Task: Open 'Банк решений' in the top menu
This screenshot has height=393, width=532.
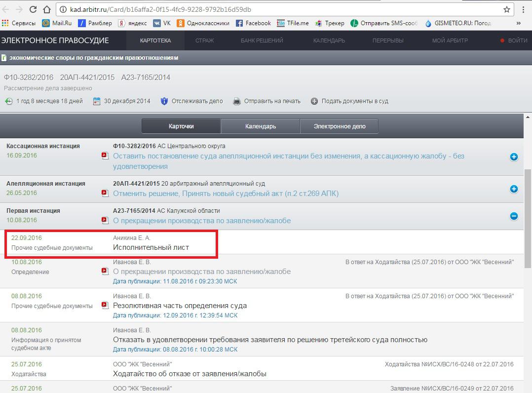Action: pos(262,40)
